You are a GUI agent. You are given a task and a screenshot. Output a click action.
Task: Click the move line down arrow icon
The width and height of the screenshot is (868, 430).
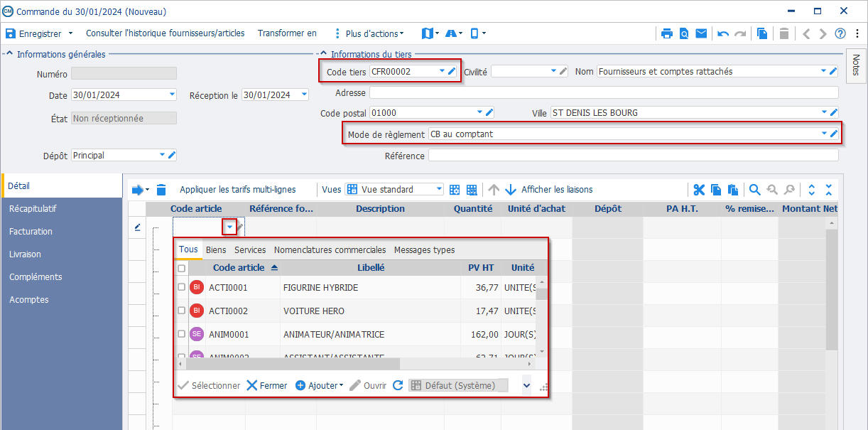click(511, 190)
